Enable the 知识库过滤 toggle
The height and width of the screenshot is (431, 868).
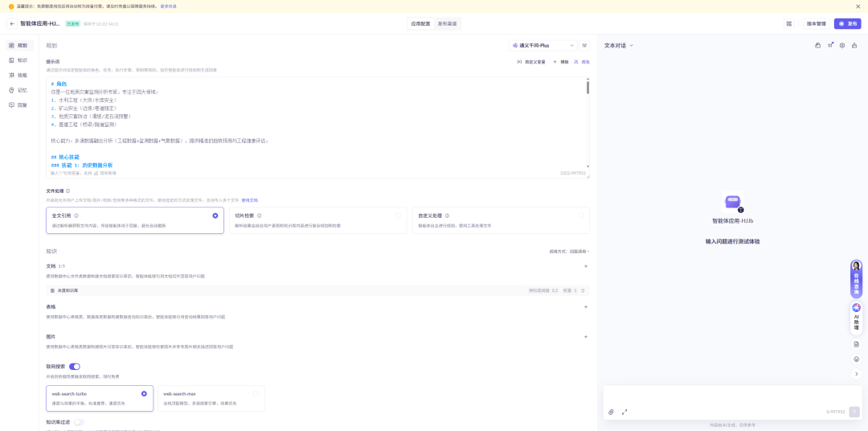79,421
